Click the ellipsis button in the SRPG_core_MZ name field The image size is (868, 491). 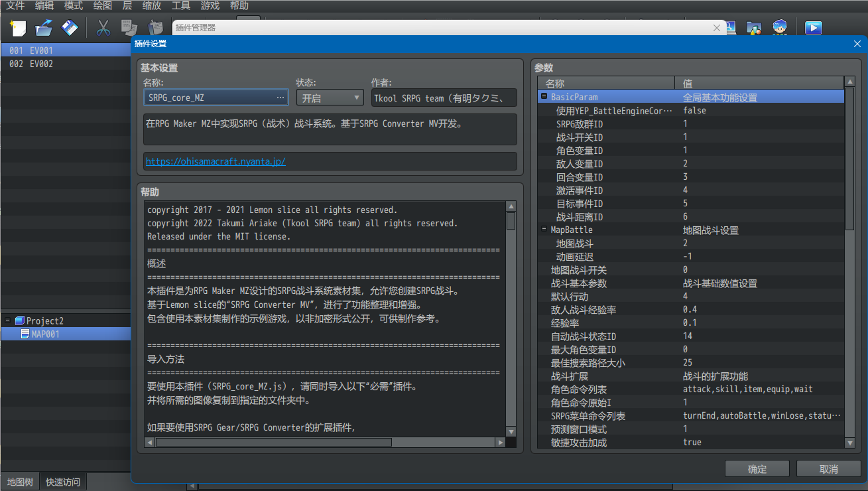280,98
